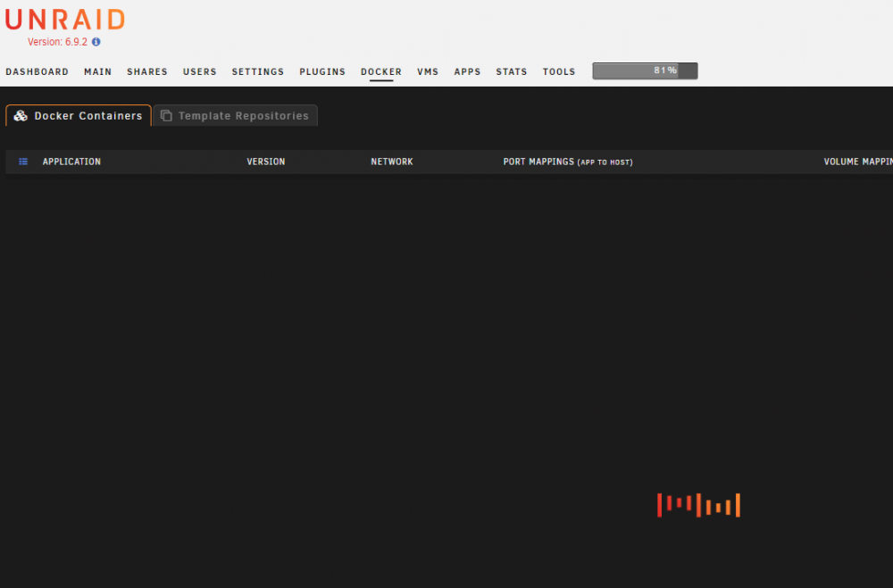The image size is (893, 588).
Task: Open the Apps page
Action: [468, 71]
